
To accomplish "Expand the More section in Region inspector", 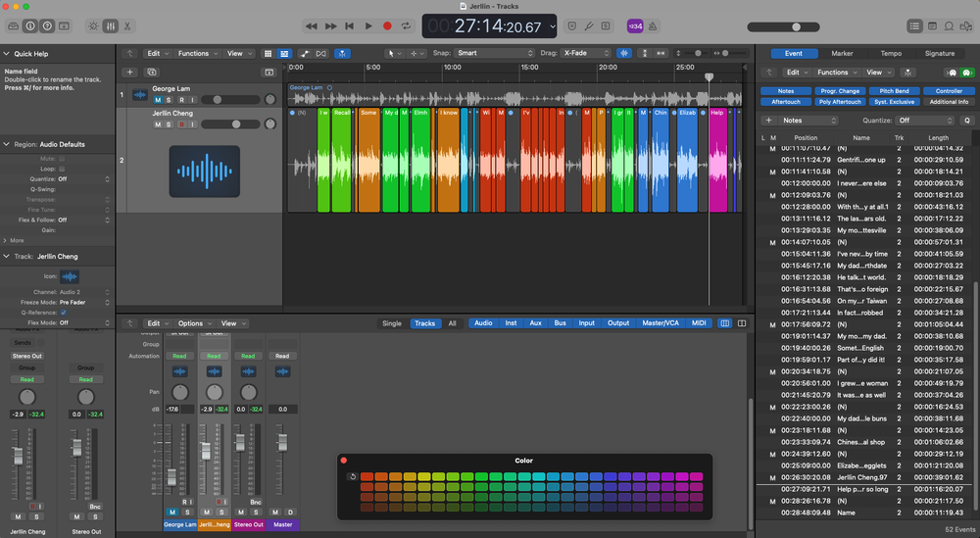I will [14, 240].
